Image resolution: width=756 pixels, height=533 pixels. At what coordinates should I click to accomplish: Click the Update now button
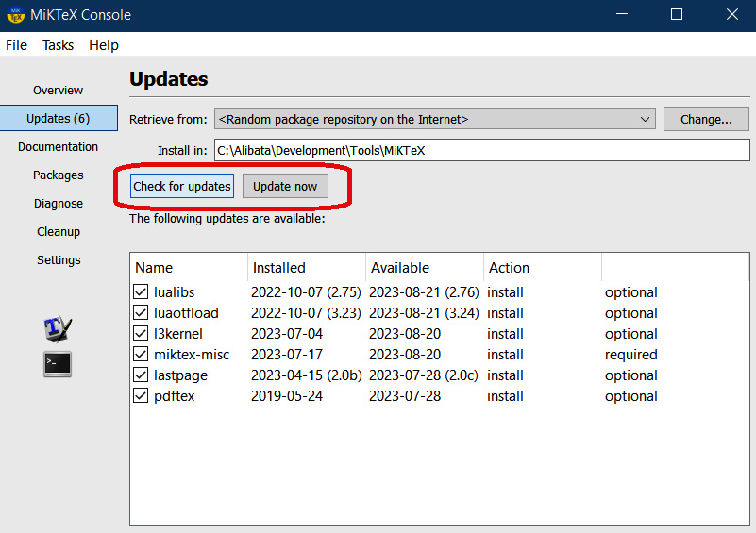(x=285, y=186)
